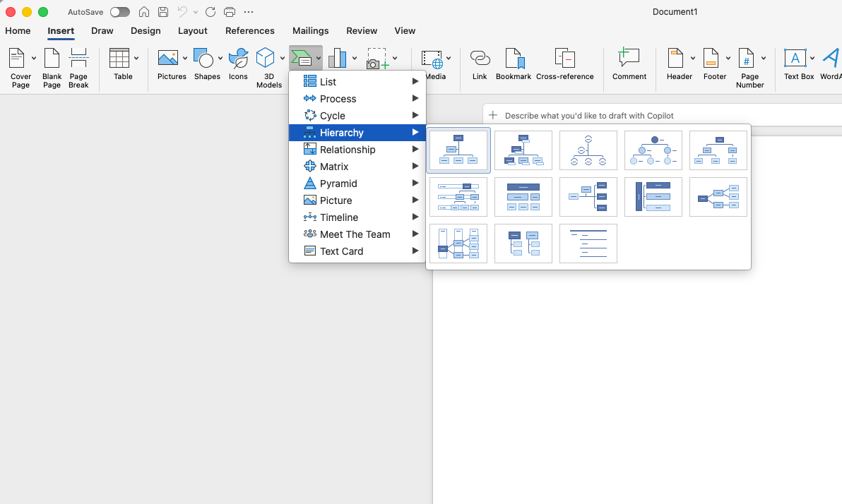Open the Undo history dropdown arrow

coord(196,12)
